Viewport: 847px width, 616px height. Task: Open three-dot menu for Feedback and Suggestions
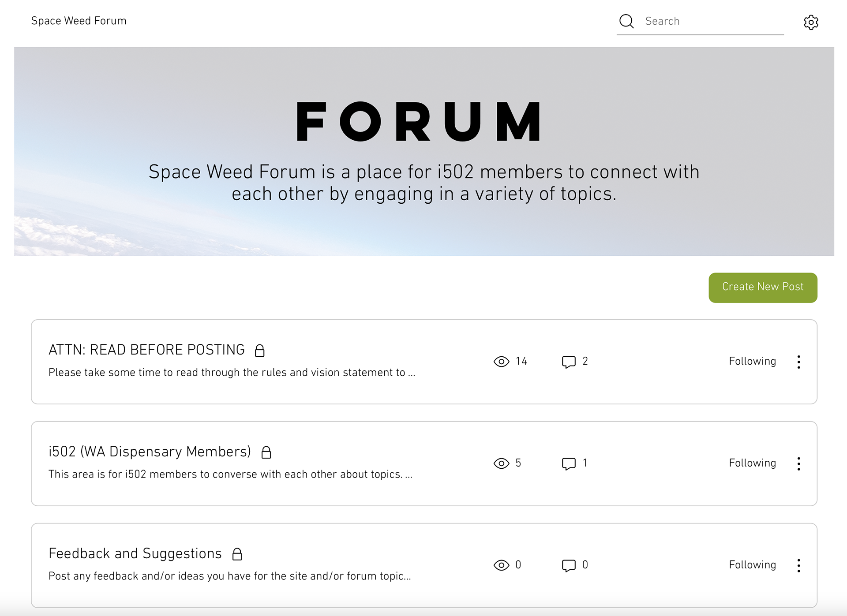(798, 565)
